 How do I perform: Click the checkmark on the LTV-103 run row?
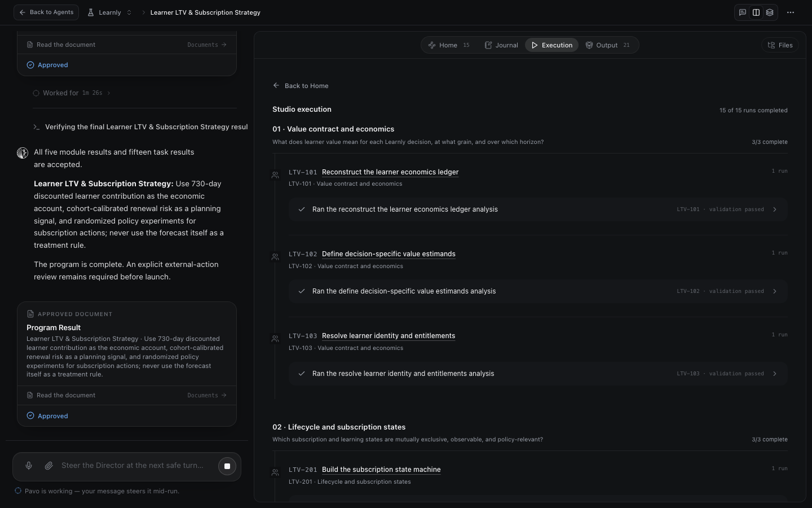(x=302, y=374)
